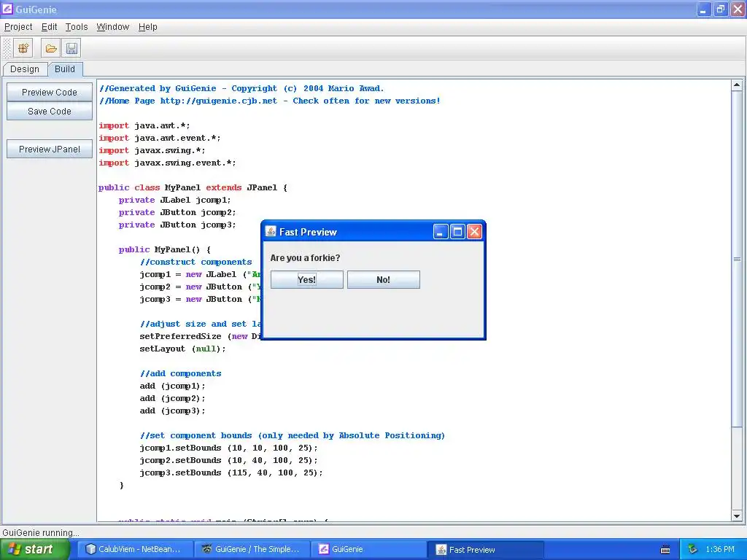Viewport: 747px width, 560px height.
Task: Click the green tray icon near the clock
Action: tap(692, 549)
